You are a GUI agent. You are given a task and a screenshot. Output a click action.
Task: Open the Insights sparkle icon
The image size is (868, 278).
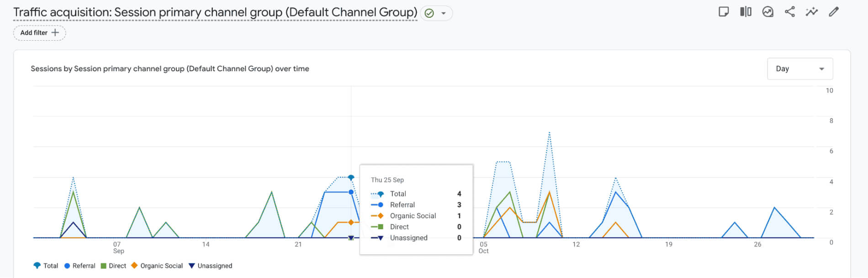[812, 12]
